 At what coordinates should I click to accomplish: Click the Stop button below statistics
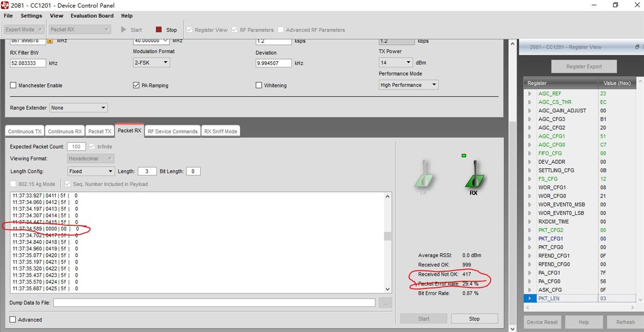coord(474,318)
